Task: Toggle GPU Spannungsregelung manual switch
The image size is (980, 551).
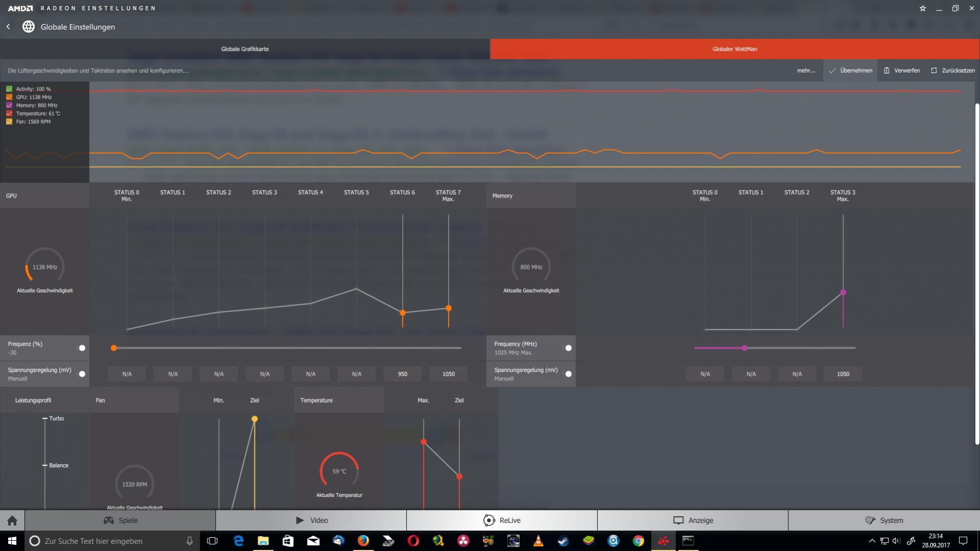Action: [x=82, y=374]
